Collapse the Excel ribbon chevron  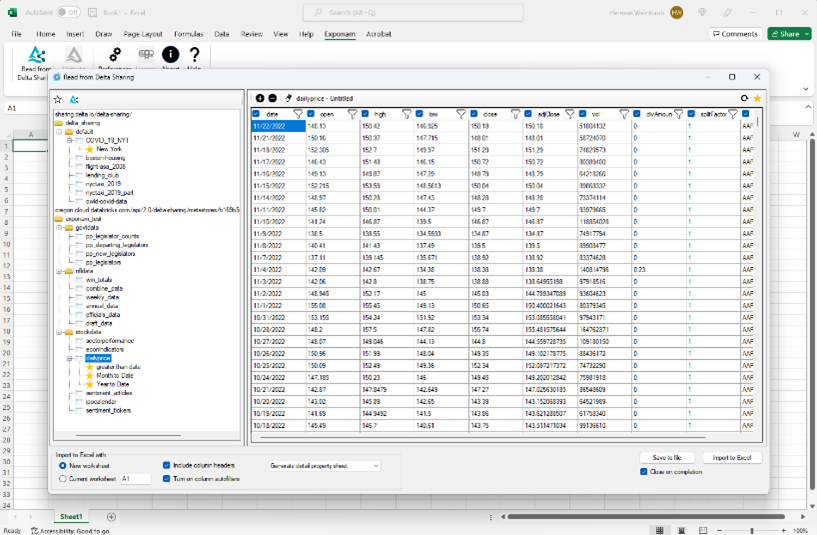tap(806, 89)
